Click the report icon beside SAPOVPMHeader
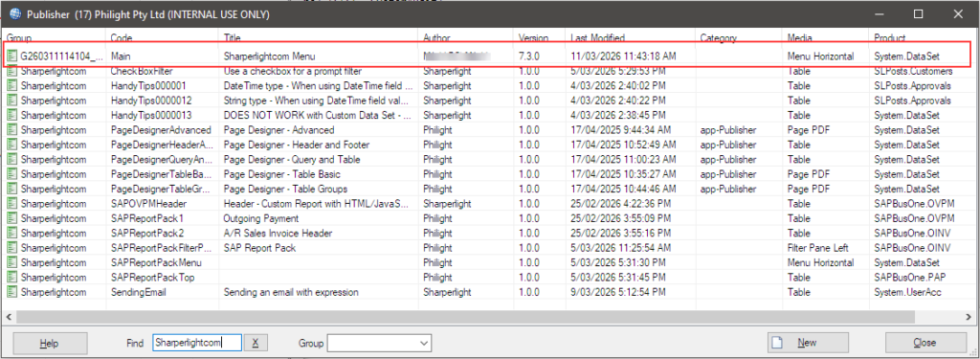This screenshot has height=359, width=980. pyautogui.click(x=11, y=203)
